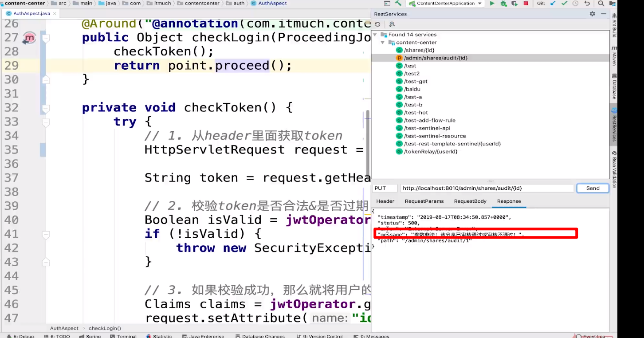Screen dimensions: 644x338
Task: Click the checkLogin() breadcrumb below the editor
Action: (105, 328)
